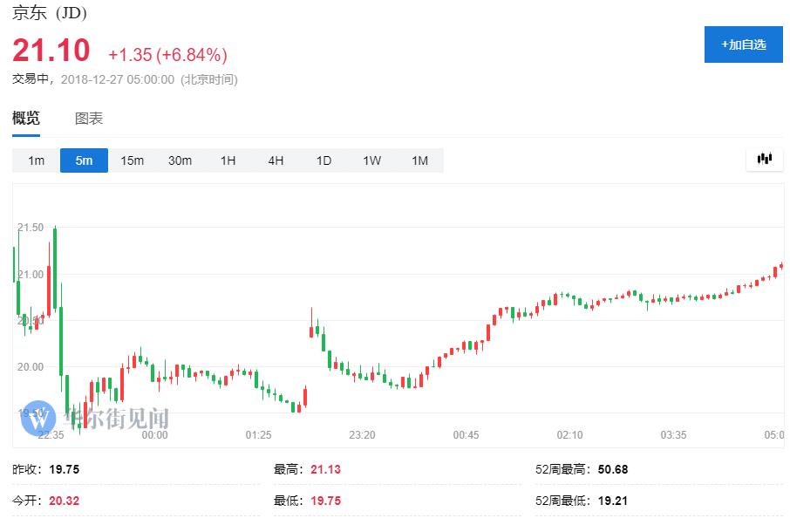The width and height of the screenshot is (790, 532).
Task: Click the 02:10 time axis label
Action: click(x=569, y=435)
